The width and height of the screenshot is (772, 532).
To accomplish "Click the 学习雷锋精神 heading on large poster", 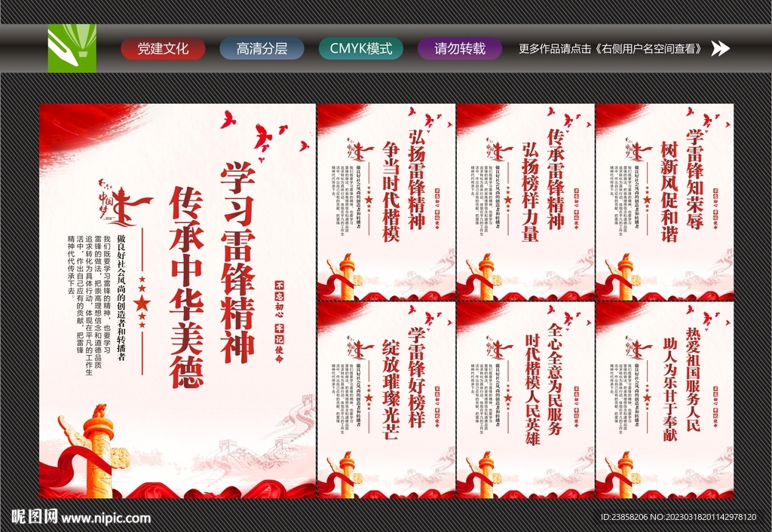I will pos(237,261).
